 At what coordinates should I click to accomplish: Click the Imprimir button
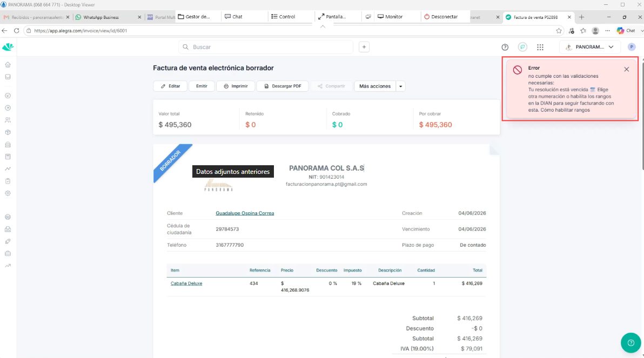[236, 86]
